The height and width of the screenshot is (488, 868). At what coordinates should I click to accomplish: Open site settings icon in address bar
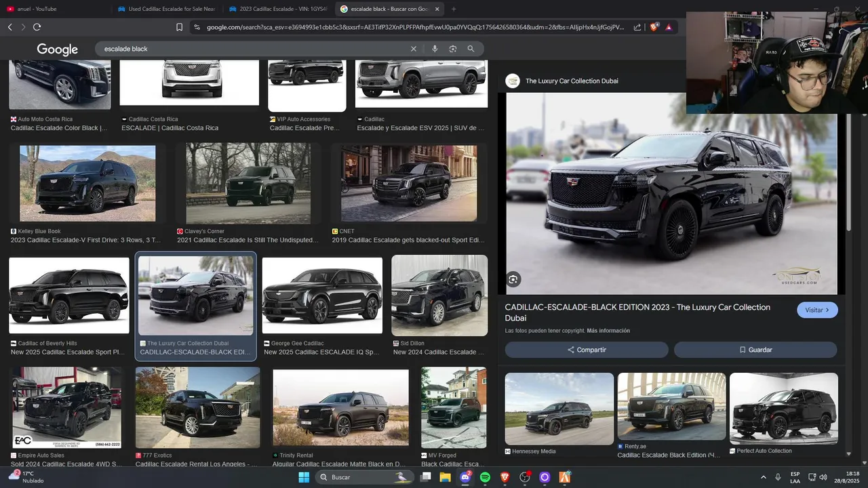(x=197, y=27)
